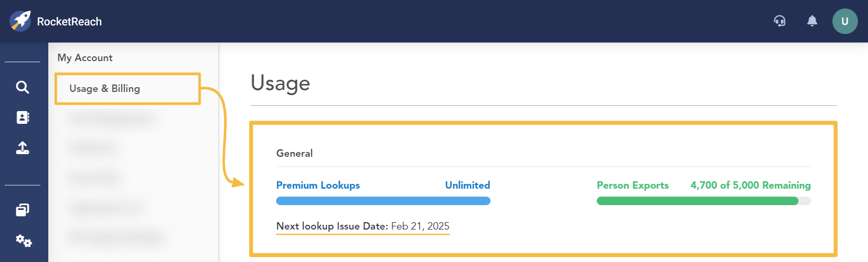The height and width of the screenshot is (262, 868).
Task: Open the stacked cards sidebar icon
Action: coord(22,210)
